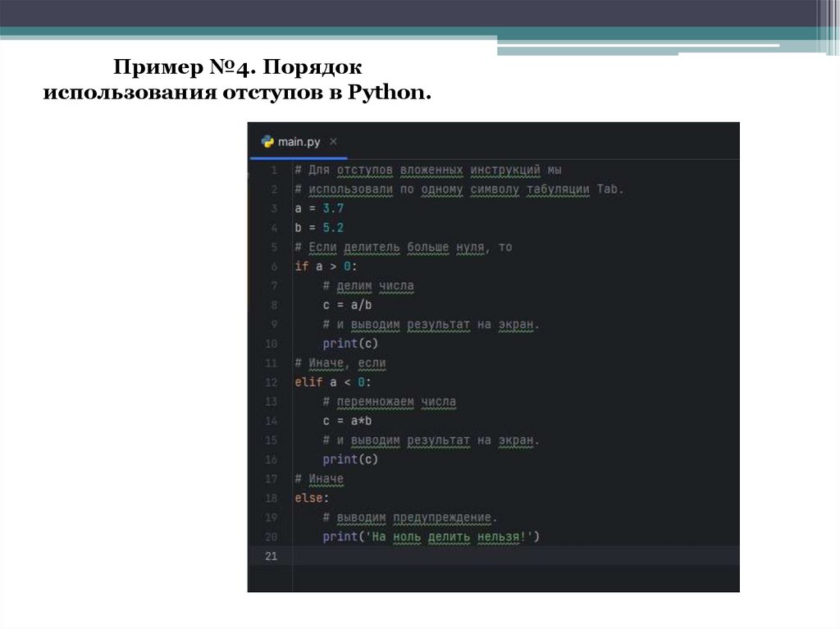Click the comment '# Иначе, если'
Image resolution: width=840 pixels, height=629 pixels.
[340, 363]
